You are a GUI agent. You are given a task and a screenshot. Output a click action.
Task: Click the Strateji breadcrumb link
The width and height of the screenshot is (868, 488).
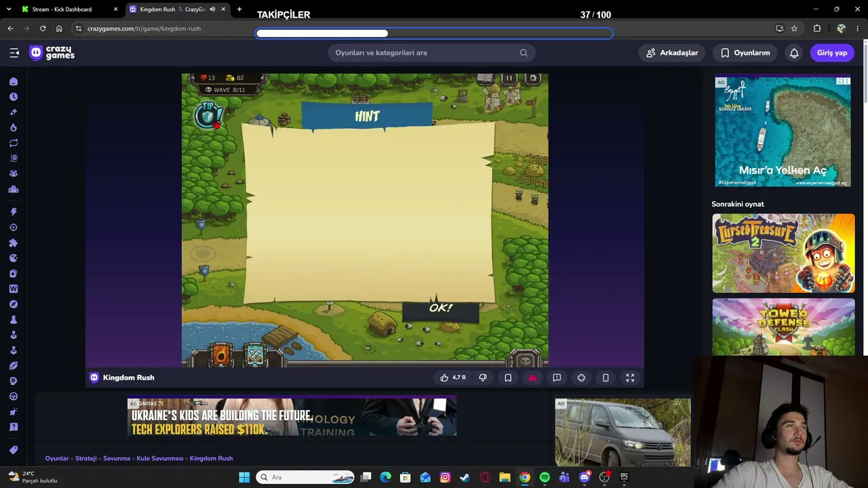(86, 458)
